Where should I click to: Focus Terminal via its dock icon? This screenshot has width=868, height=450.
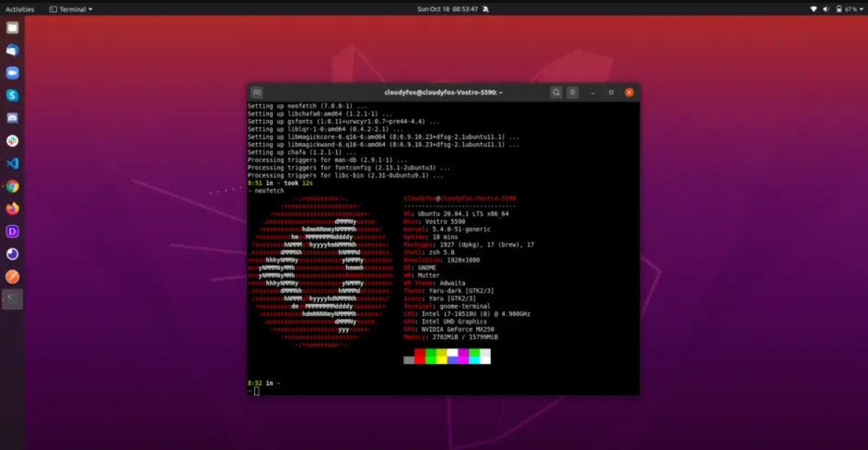tap(13, 300)
